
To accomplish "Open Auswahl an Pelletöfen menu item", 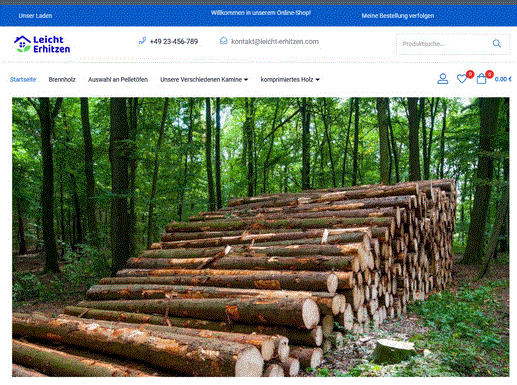I will pos(118,79).
